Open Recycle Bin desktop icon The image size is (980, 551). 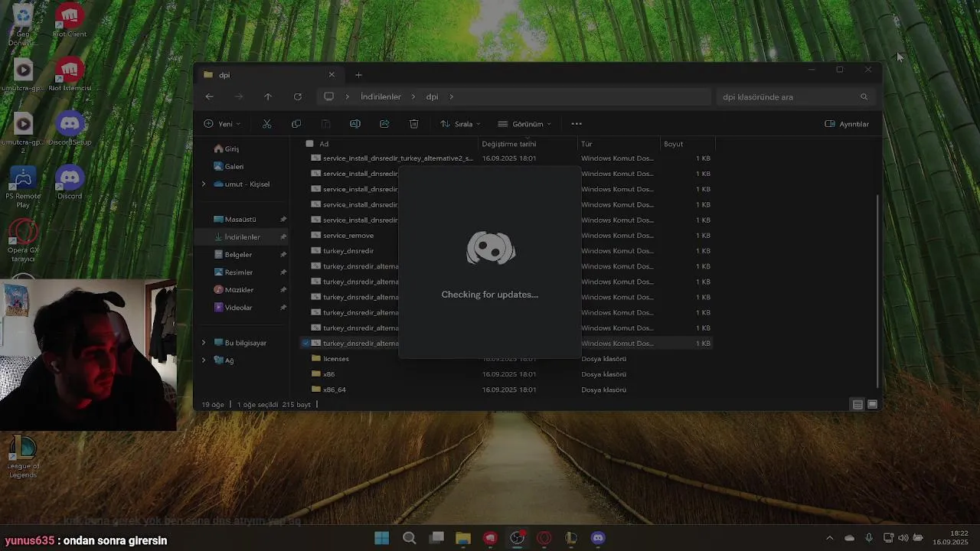(23, 23)
